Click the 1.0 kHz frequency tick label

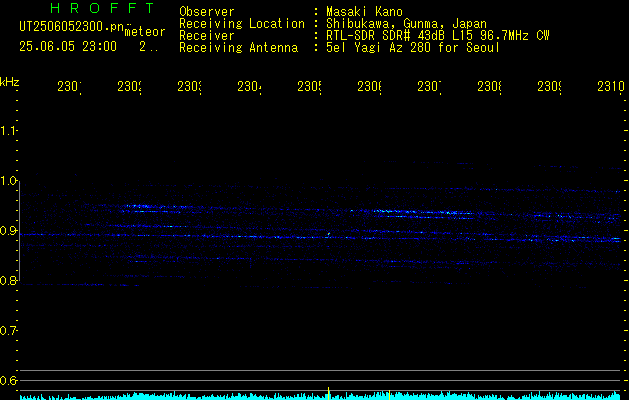point(9,181)
